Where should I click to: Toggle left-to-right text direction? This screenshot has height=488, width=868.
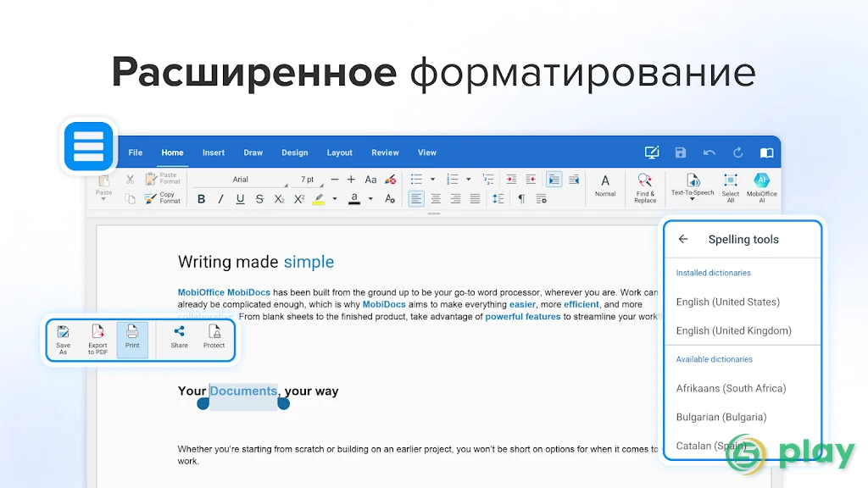pyautogui.click(x=554, y=180)
